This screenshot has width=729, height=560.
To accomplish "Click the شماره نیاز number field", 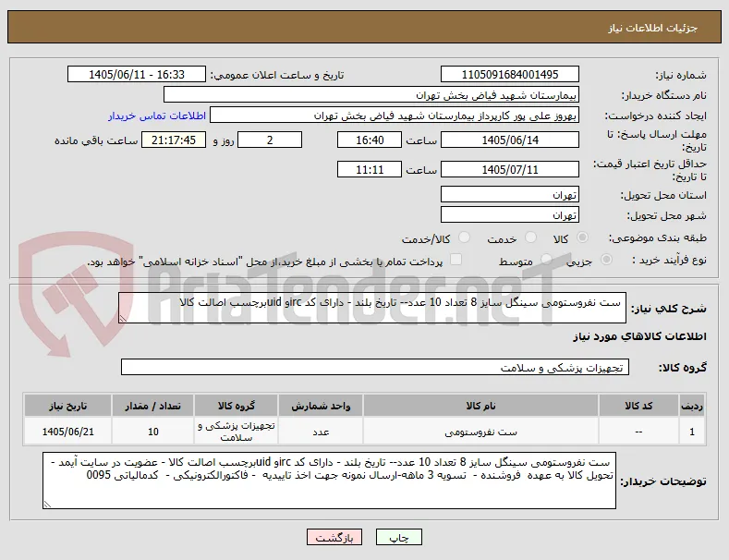I will coord(510,75).
